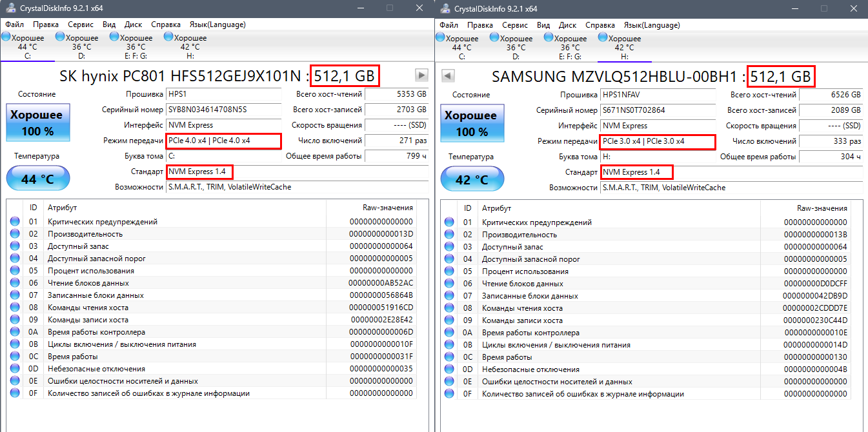The width and height of the screenshot is (868, 432).
Task: Click raw value 0000002CDDD7E in right window
Action: pos(815,308)
